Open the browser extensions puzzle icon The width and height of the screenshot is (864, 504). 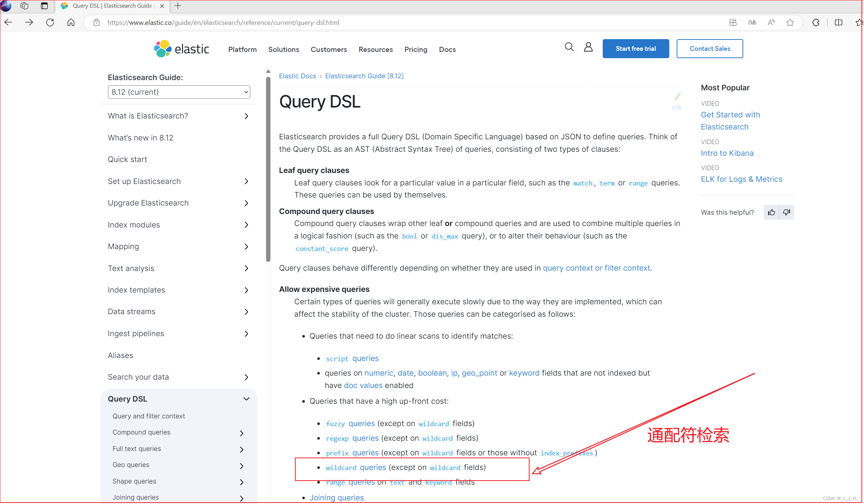click(816, 23)
